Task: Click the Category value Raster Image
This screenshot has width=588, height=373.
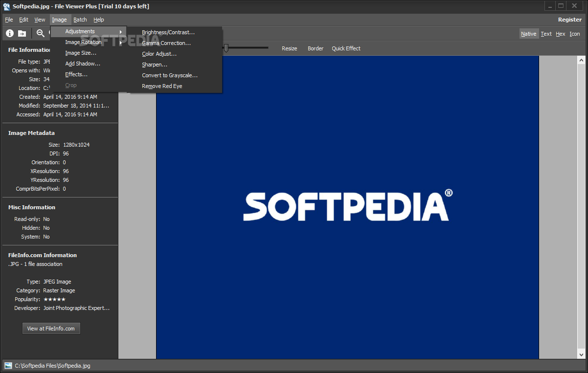Action: [59, 290]
